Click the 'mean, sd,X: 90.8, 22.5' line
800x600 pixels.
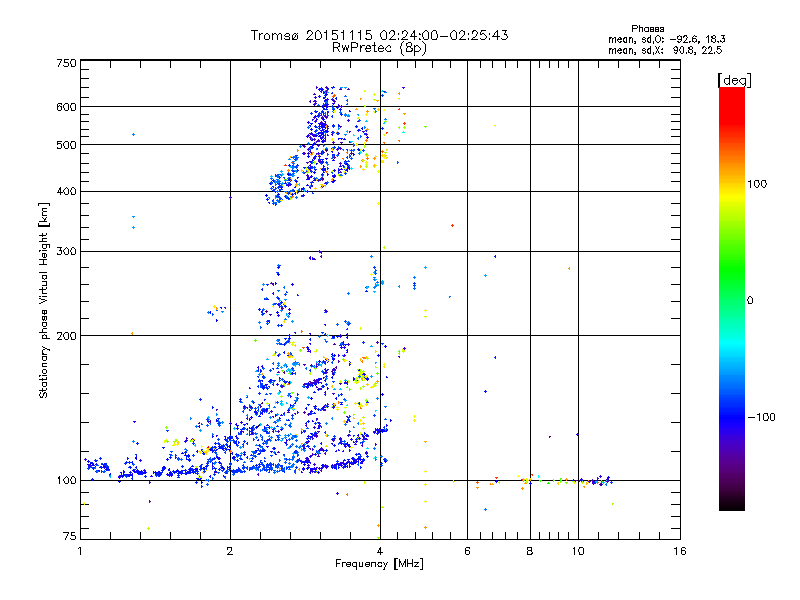tap(665, 50)
